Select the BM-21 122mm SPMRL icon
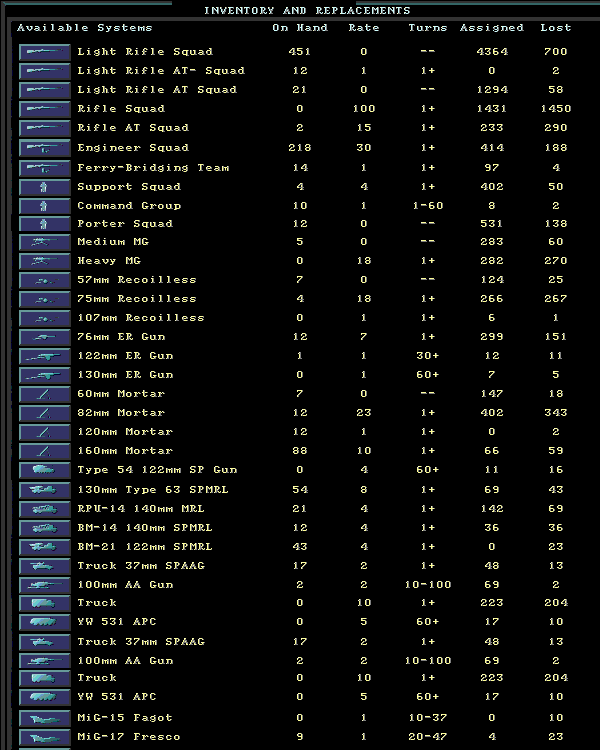The image size is (600, 750). click(45, 547)
